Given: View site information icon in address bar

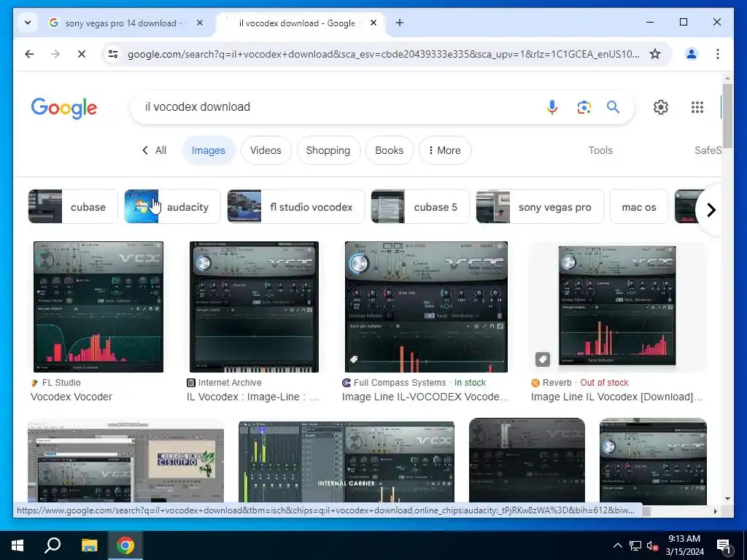Looking at the screenshot, I should [113, 54].
